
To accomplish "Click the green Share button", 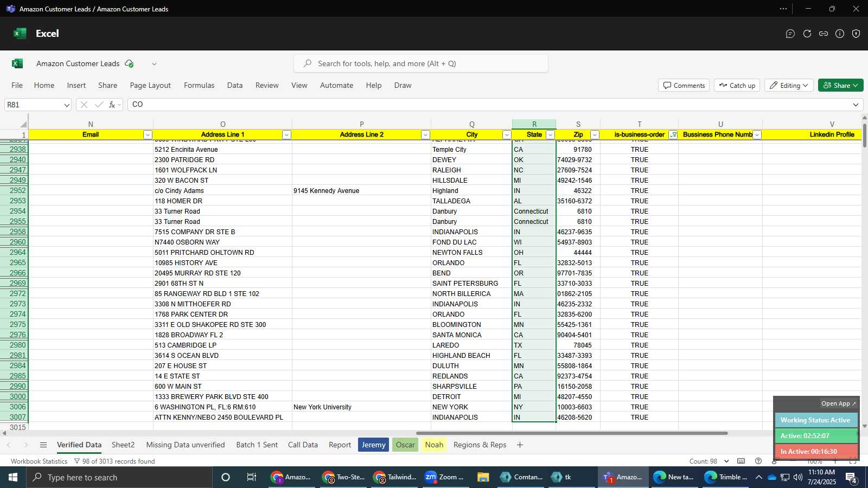I will pos(840,85).
